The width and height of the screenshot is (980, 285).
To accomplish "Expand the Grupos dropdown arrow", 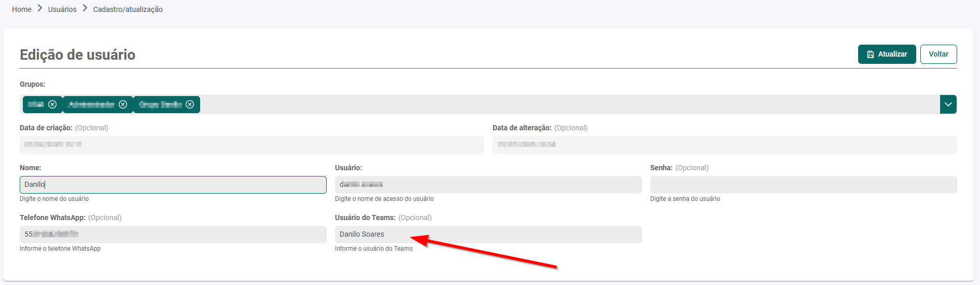I will [x=948, y=104].
